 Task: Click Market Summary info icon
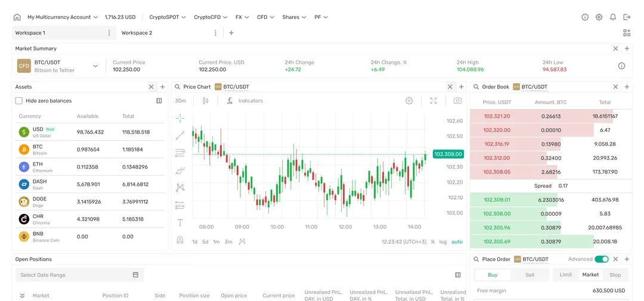[621, 66]
